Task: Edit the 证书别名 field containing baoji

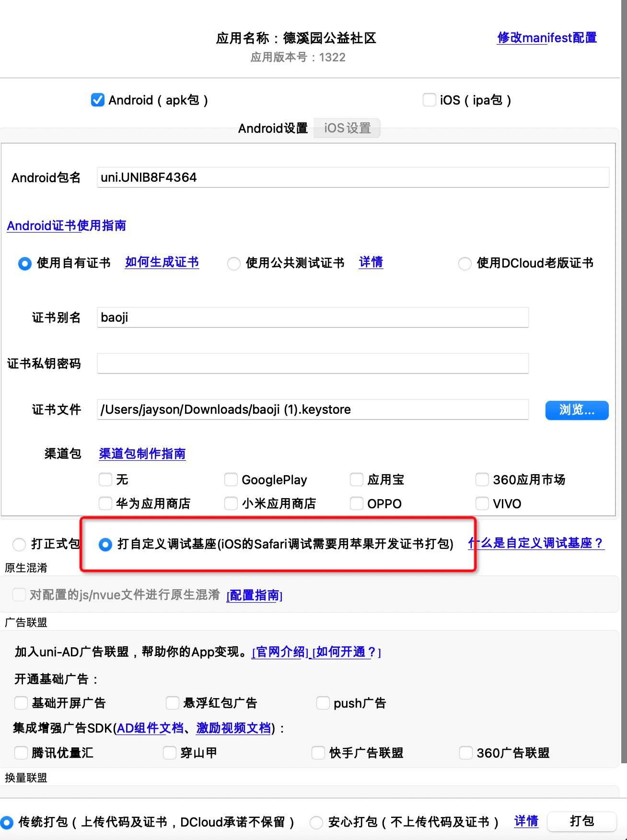Action: click(x=313, y=317)
